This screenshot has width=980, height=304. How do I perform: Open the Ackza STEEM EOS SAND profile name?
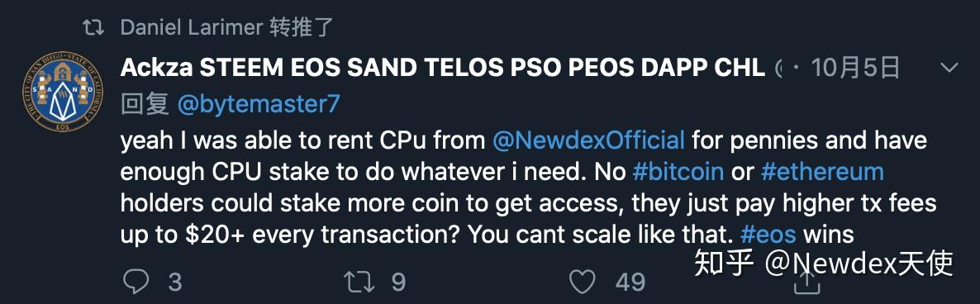point(443,68)
